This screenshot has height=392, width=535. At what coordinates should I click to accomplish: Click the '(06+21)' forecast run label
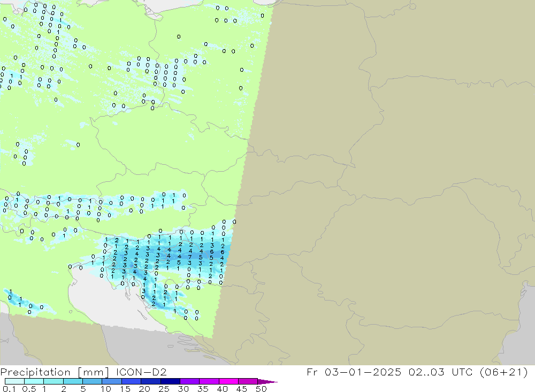tap(503, 372)
